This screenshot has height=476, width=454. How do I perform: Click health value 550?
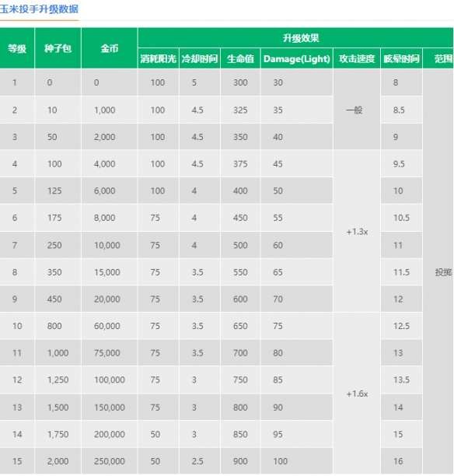(240, 272)
